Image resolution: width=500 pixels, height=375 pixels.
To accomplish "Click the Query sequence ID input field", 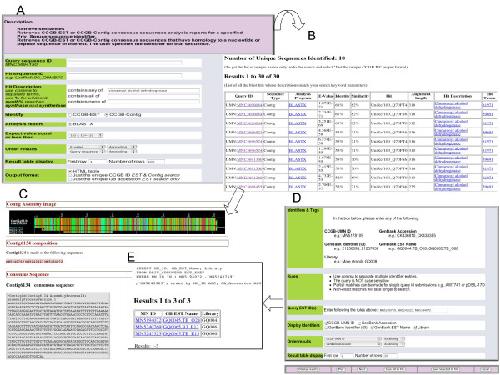I will (x=125, y=62).
